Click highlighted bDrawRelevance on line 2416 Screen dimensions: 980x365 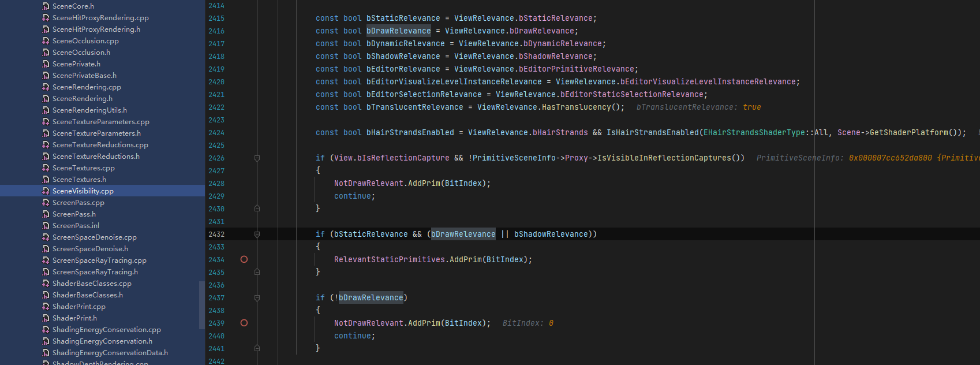click(399, 31)
